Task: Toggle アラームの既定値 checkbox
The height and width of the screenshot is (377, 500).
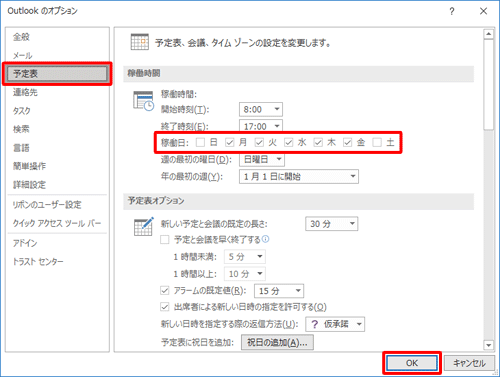Action: (165, 290)
